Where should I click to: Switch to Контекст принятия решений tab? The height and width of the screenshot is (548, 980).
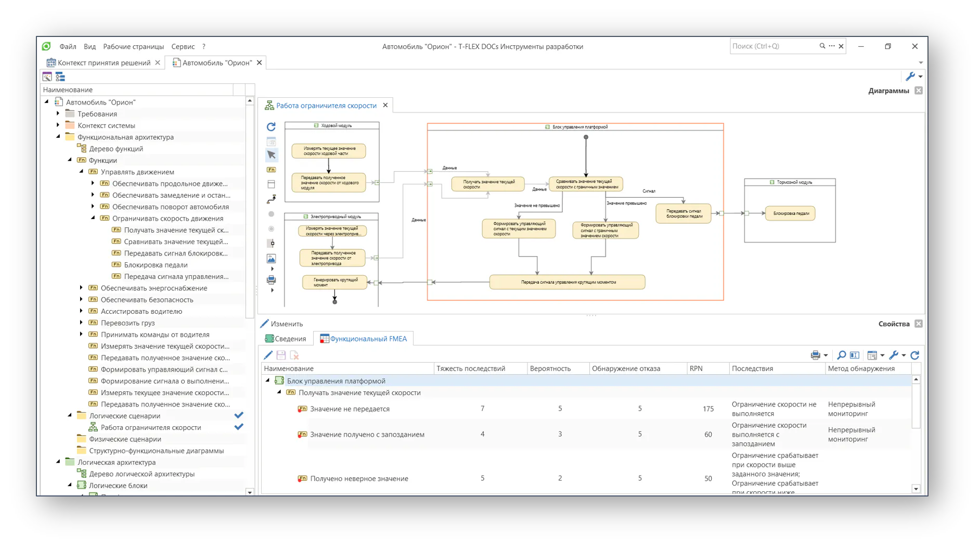coord(104,62)
